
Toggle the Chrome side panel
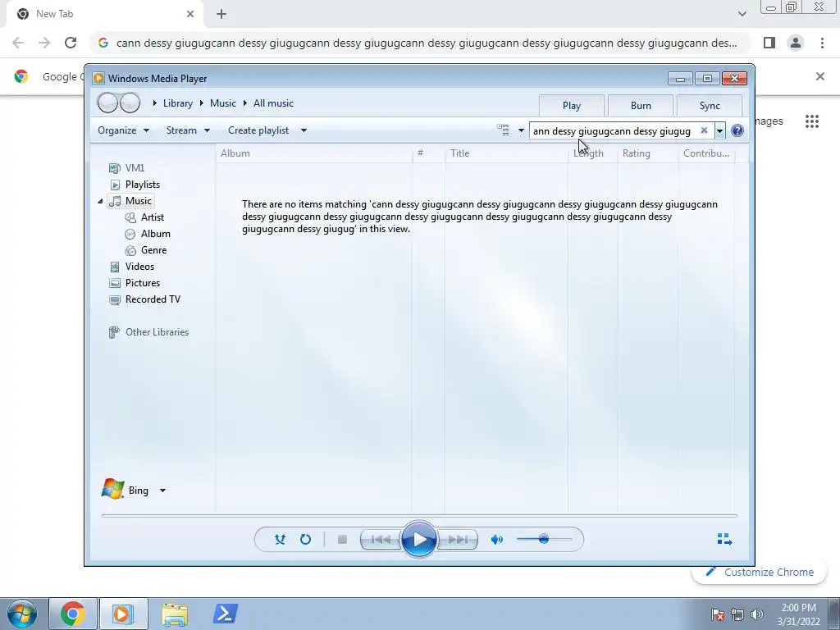[769, 43]
